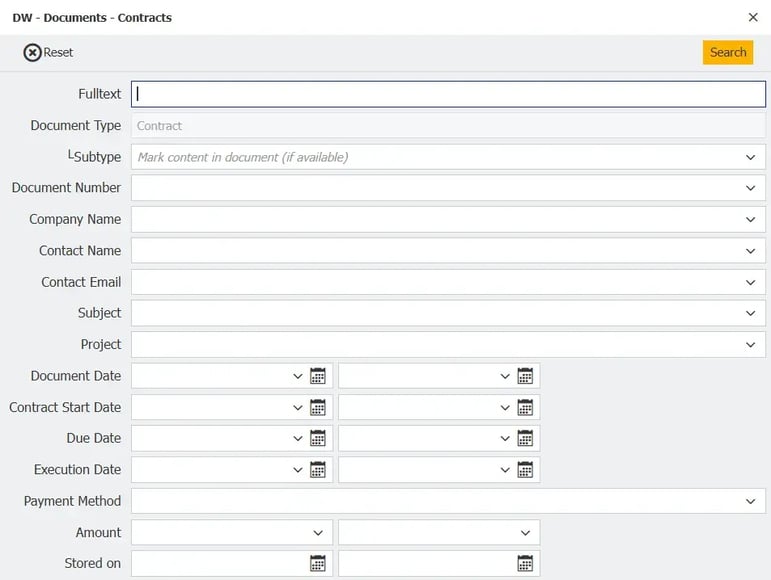Close the Contracts search dialog
This screenshot has width=771, height=580.
click(753, 18)
